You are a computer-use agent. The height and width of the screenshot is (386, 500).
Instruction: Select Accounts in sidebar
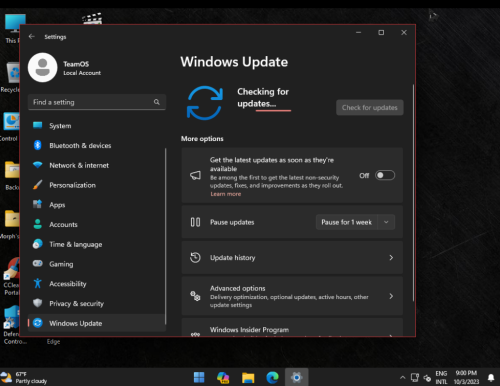[97, 224]
